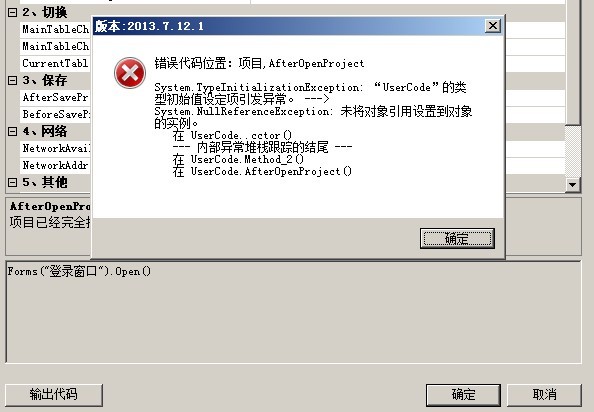
Task: Click in the Forms code editor area
Action: [x=294, y=312]
